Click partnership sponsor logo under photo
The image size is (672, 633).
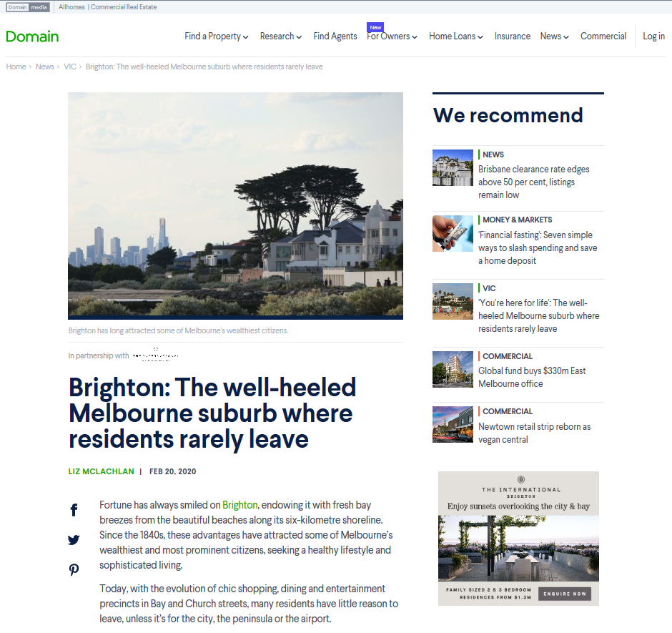point(156,355)
